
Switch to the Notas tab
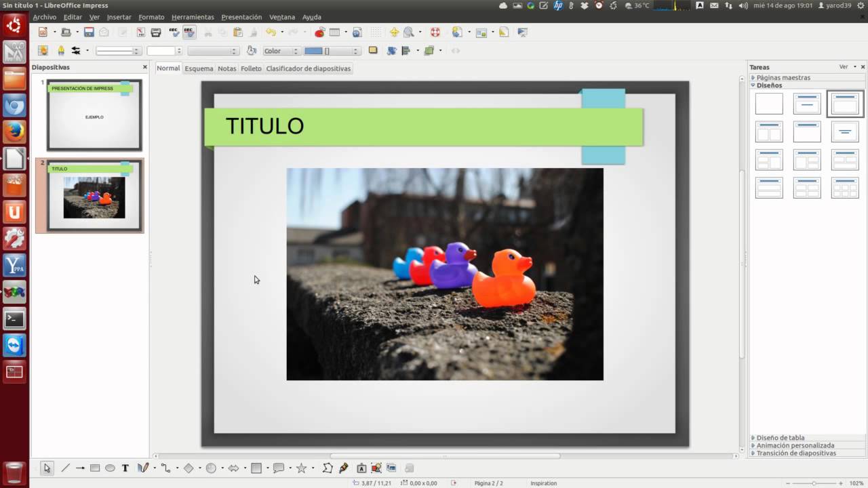click(226, 68)
